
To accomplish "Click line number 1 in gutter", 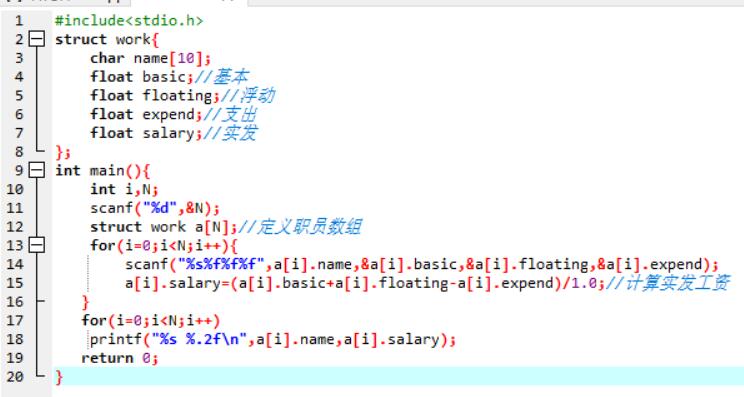I will (x=19, y=20).
